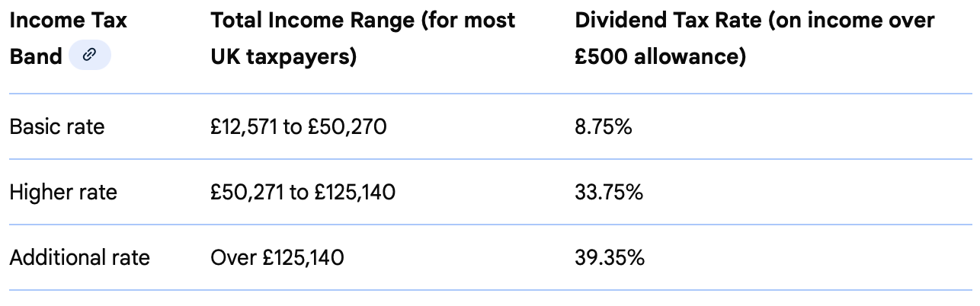Click the 'UK taxpayers)' header text
The height and width of the screenshot is (306, 980).
[283, 56]
